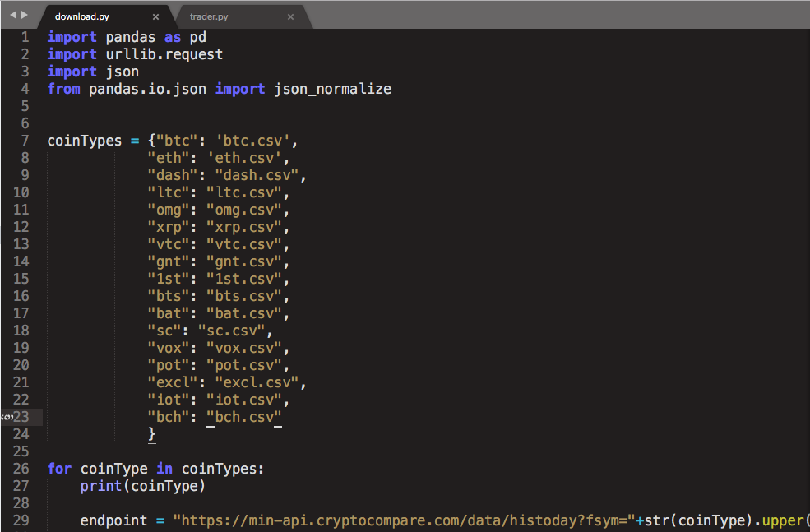Close the trader.py tab

tap(291, 17)
